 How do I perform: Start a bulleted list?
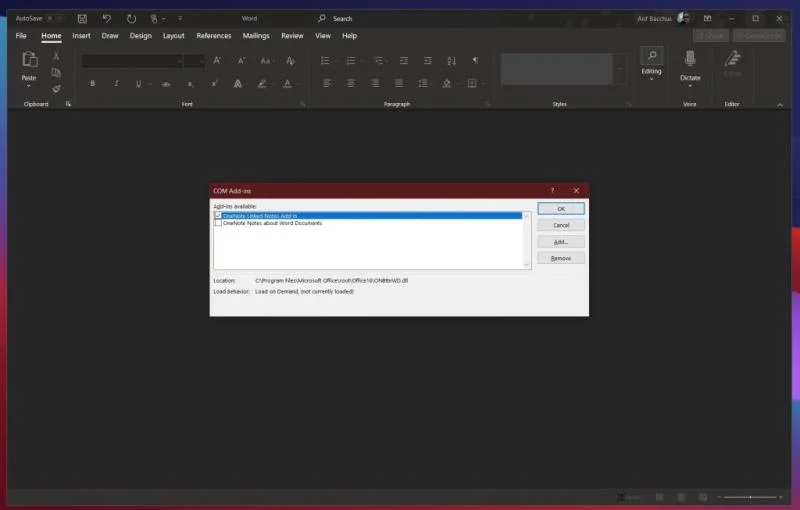pos(325,61)
